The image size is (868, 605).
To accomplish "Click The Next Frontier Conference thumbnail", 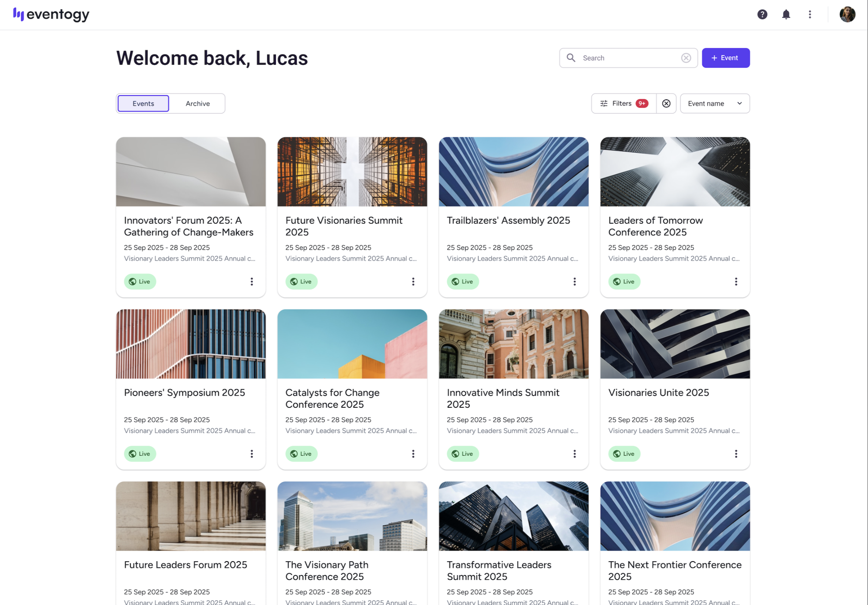I will (x=675, y=516).
